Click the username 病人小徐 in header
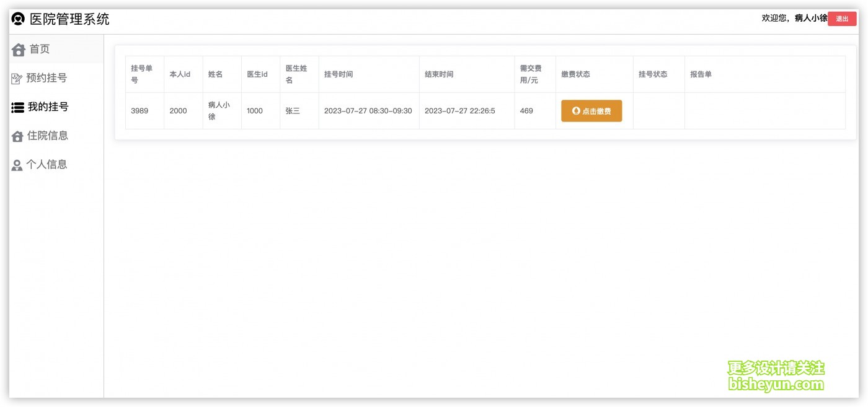 point(811,19)
